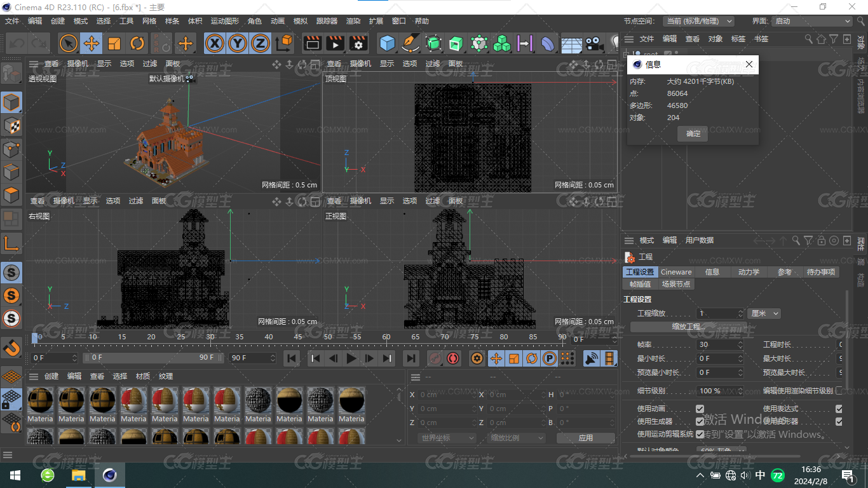Screen dimensions: 868x488
Task: Toggle the Parameter keyframe P icon
Action: [550, 358]
